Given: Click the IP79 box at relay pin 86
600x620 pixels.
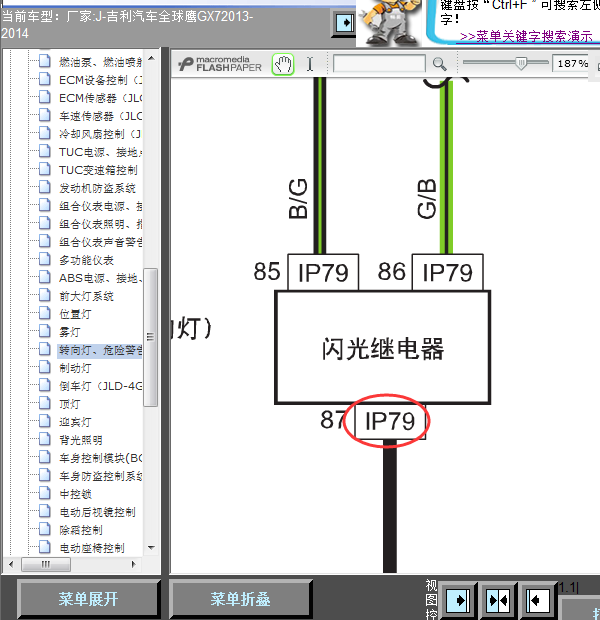Looking at the screenshot, I should tap(448, 272).
